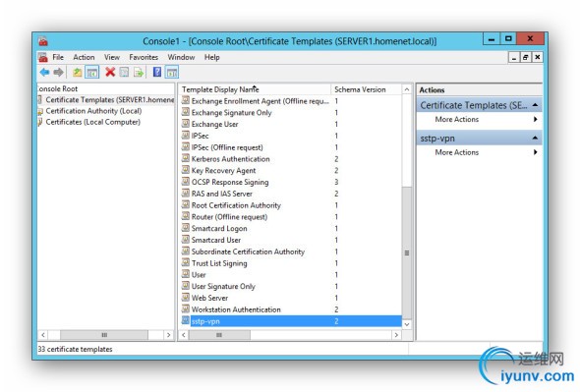Screen dimensions: 580x392
Task: Minimize the inner MMC child window
Action: (514, 57)
